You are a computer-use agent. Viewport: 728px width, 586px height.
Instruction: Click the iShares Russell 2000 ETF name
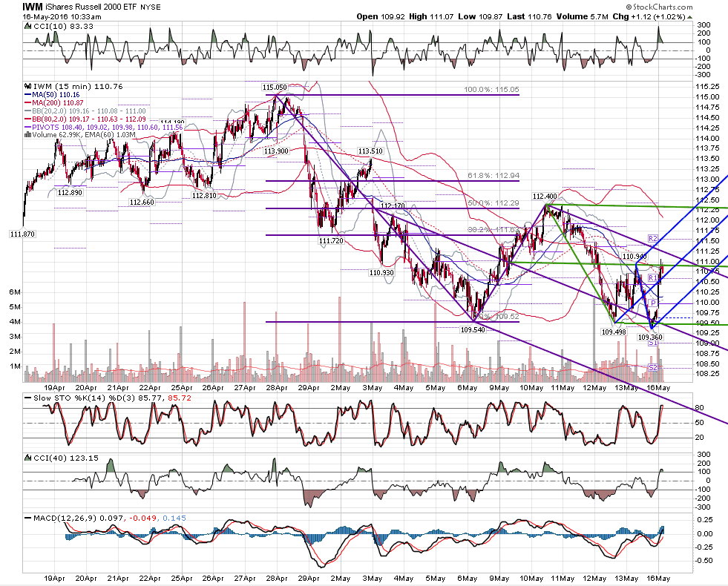tap(92, 7)
